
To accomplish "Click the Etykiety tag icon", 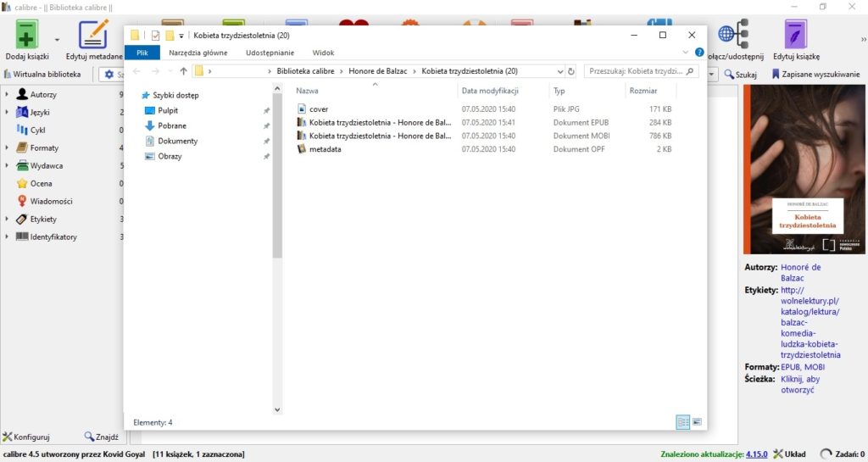I will (x=22, y=219).
